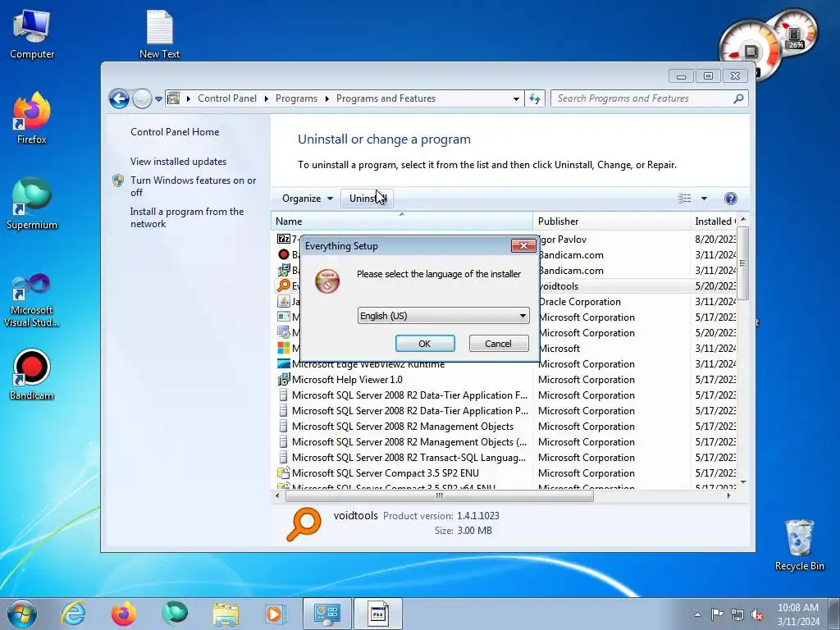Close the Everything Setup dialog

pos(523,245)
